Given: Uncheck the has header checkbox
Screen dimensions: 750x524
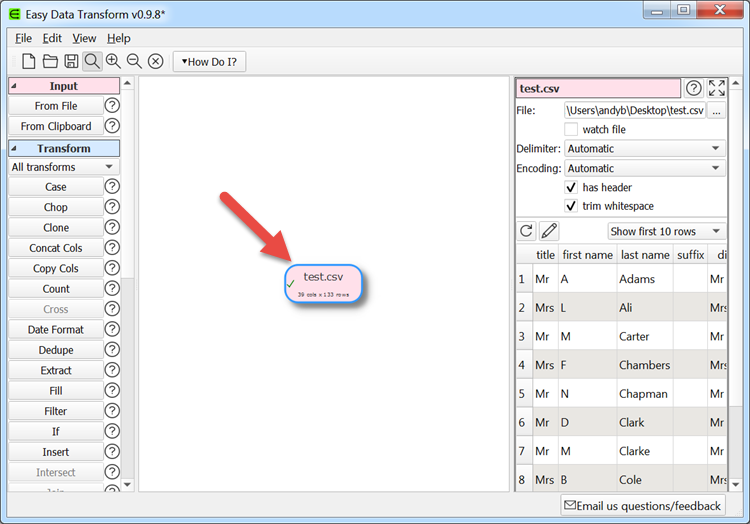Looking at the screenshot, I should point(571,187).
